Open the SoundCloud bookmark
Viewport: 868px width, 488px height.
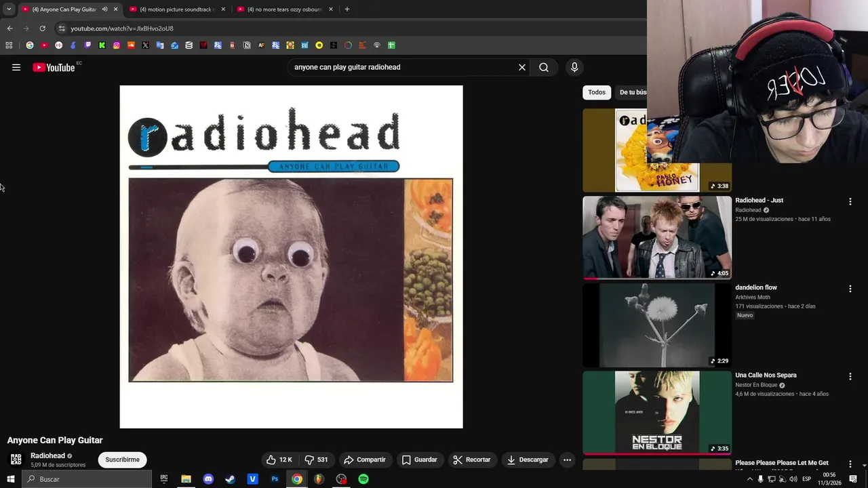(x=131, y=45)
